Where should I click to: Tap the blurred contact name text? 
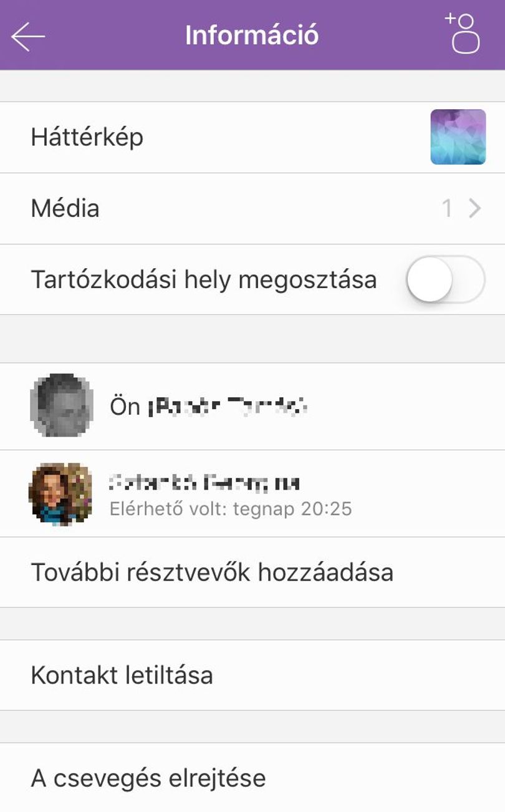pyautogui.click(x=204, y=482)
